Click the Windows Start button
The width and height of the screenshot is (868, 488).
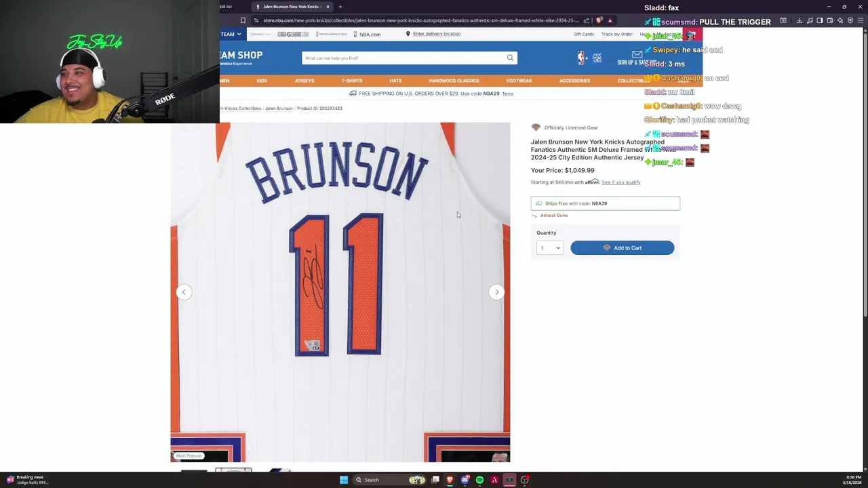coord(344,480)
